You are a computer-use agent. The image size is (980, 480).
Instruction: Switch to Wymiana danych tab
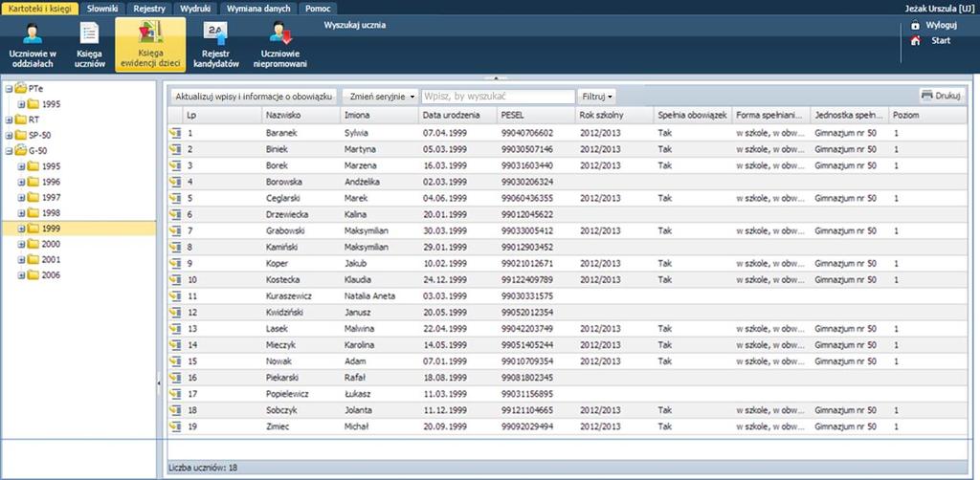coord(258,9)
